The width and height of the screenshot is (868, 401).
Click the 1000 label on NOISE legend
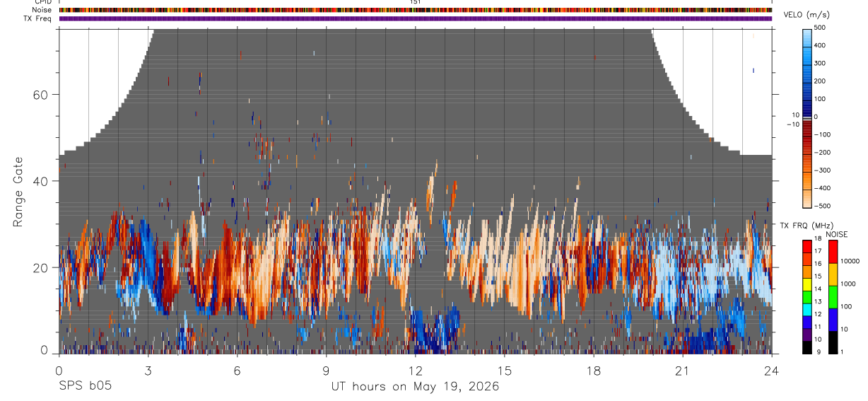pyautogui.click(x=847, y=284)
